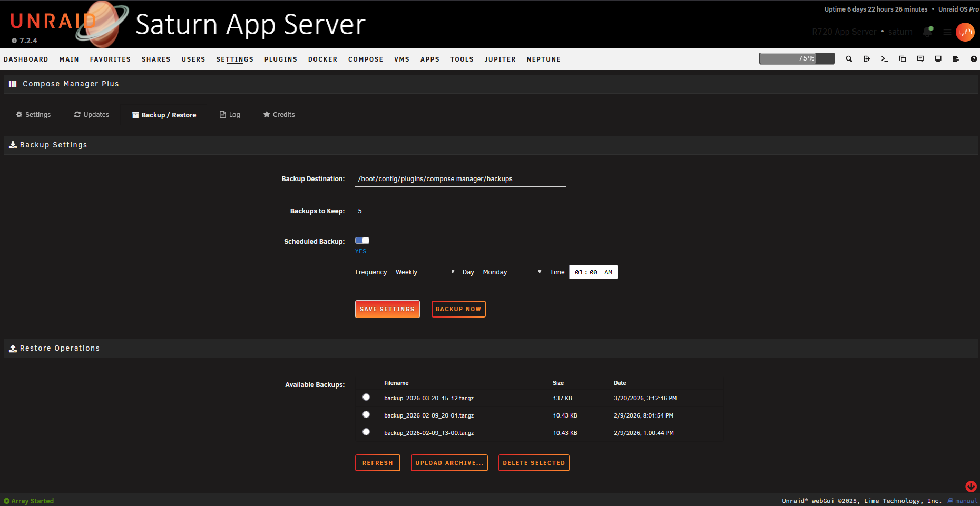Click the orange Unraid Connect avatar icon
Image resolution: width=980 pixels, height=506 pixels.
(965, 32)
